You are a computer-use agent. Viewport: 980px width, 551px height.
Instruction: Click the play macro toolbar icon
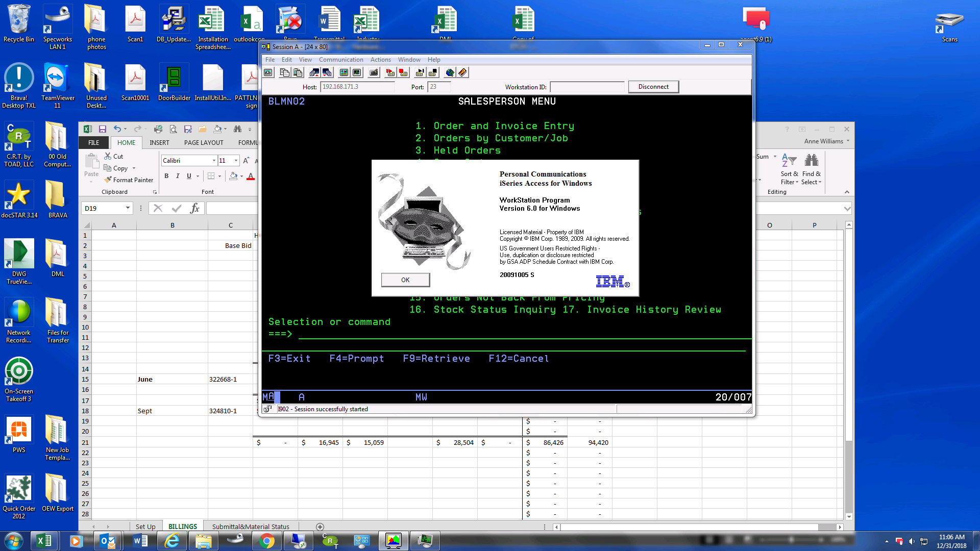pos(420,72)
